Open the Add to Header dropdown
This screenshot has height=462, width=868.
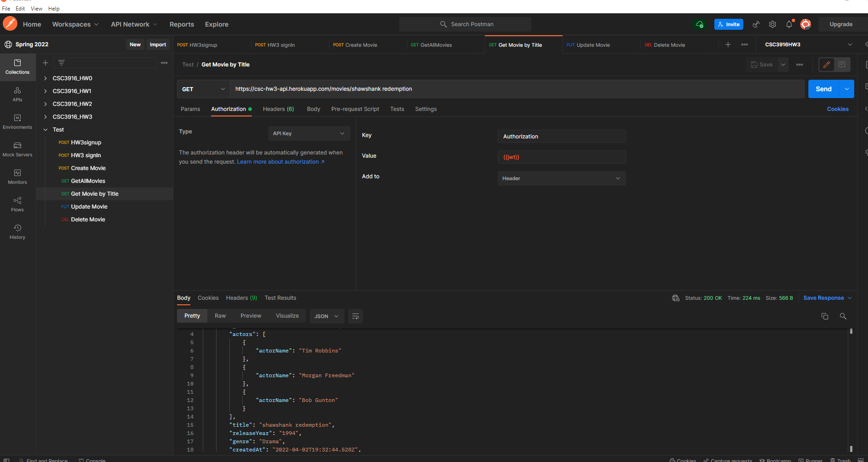click(x=561, y=178)
